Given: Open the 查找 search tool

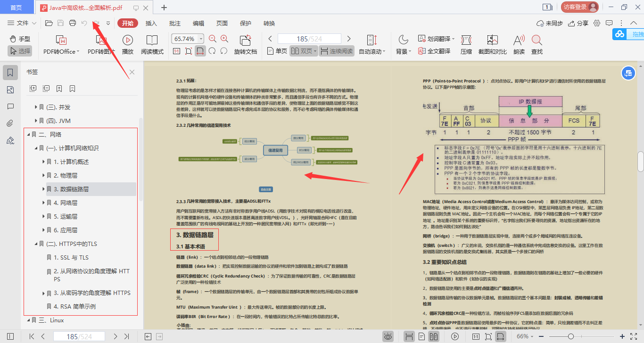Looking at the screenshot, I should [537, 45].
